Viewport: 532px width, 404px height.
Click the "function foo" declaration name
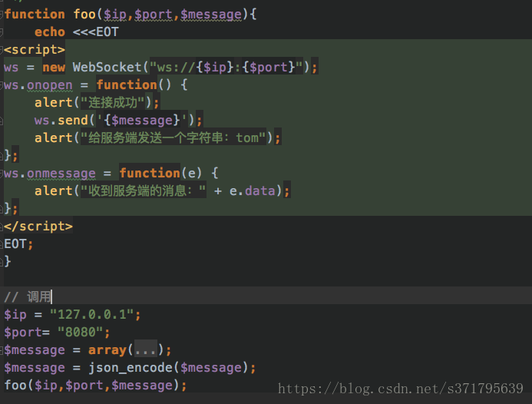[84, 15]
